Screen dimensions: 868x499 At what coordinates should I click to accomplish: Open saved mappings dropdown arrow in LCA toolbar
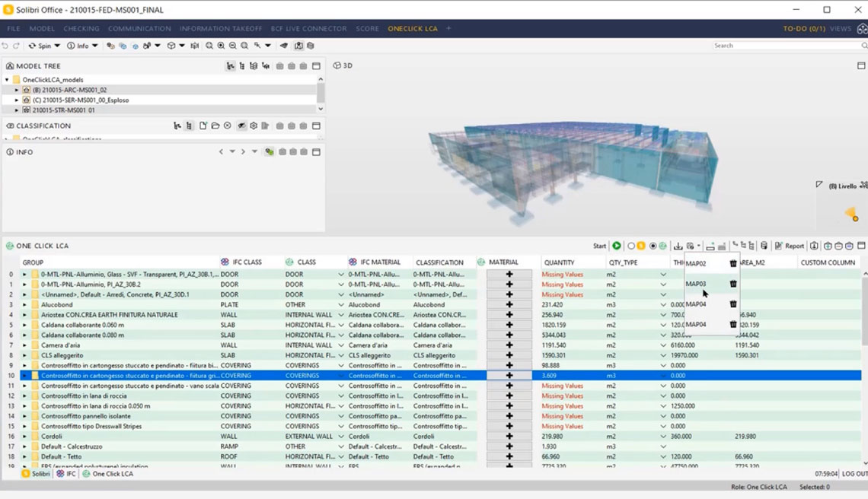pyautogui.click(x=699, y=246)
